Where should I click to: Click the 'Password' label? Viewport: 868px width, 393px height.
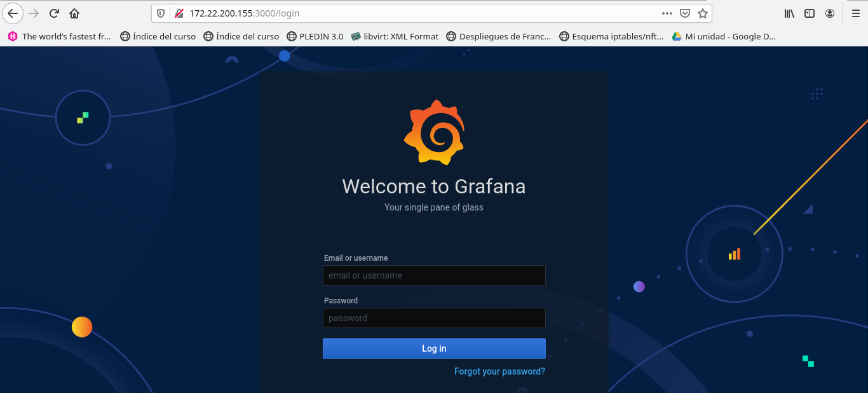(341, 301)
